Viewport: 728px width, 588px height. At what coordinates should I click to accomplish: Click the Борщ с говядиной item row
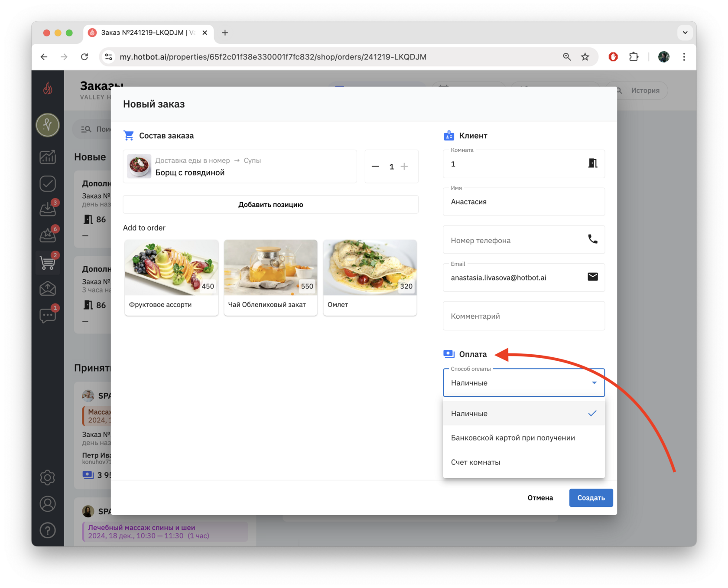coord(240,167)
